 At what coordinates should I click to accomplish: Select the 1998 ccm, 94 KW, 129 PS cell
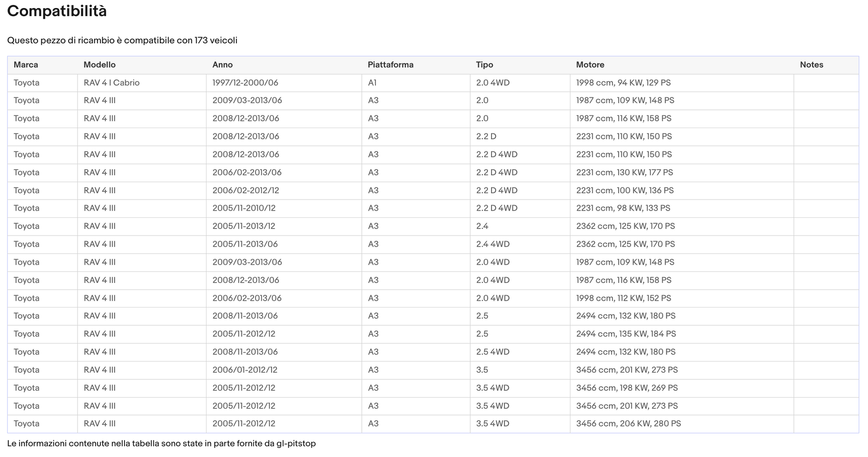coord(682,83)
